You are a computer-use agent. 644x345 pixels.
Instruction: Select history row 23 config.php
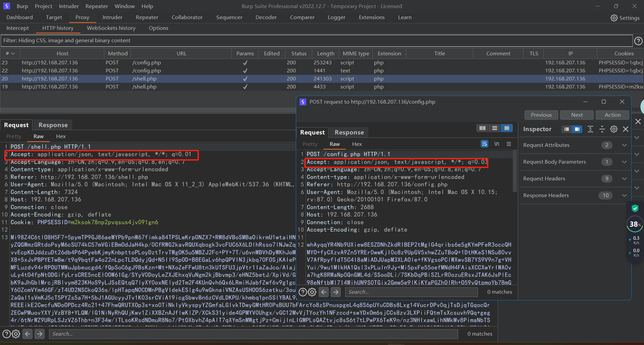coord(322,63)
